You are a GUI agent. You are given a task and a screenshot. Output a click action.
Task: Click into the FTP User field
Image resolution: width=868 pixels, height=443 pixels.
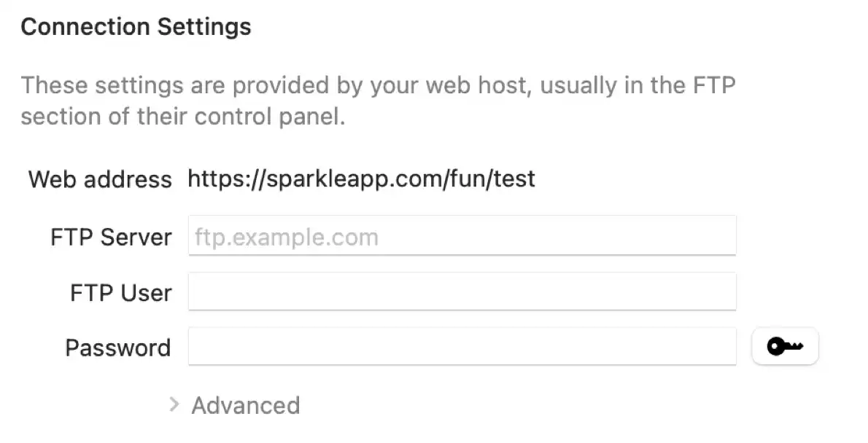click(x=462, y=292)
